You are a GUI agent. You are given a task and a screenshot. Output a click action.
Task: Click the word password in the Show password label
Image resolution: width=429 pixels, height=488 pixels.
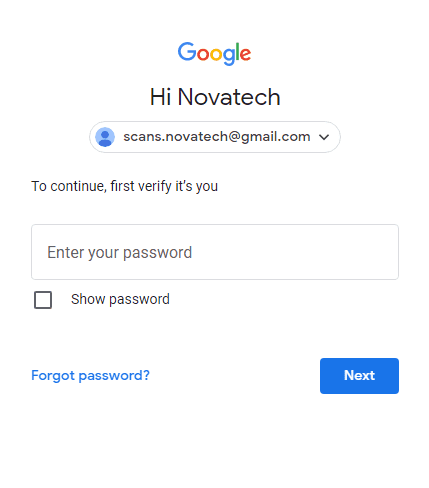[139, 300]
